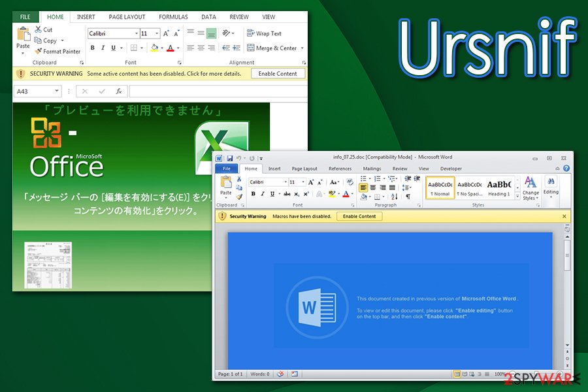The image size is (588, 392).
Task: Open Excel Name Box A43 dropdown
Action: coord(57,91)
